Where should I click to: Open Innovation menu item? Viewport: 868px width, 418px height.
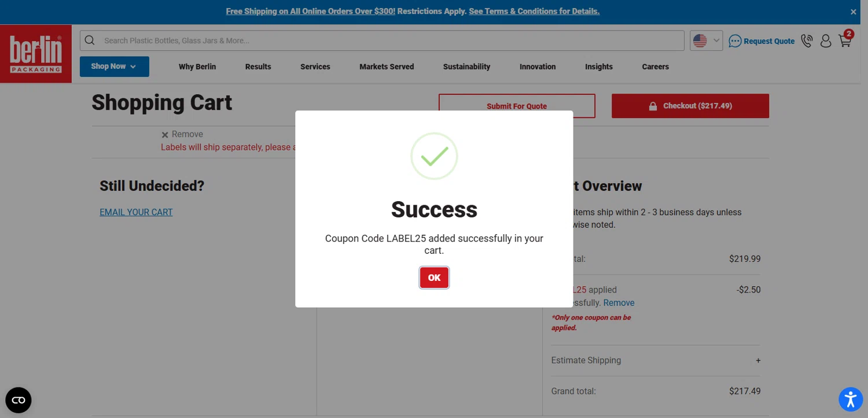tap(538, 66)
